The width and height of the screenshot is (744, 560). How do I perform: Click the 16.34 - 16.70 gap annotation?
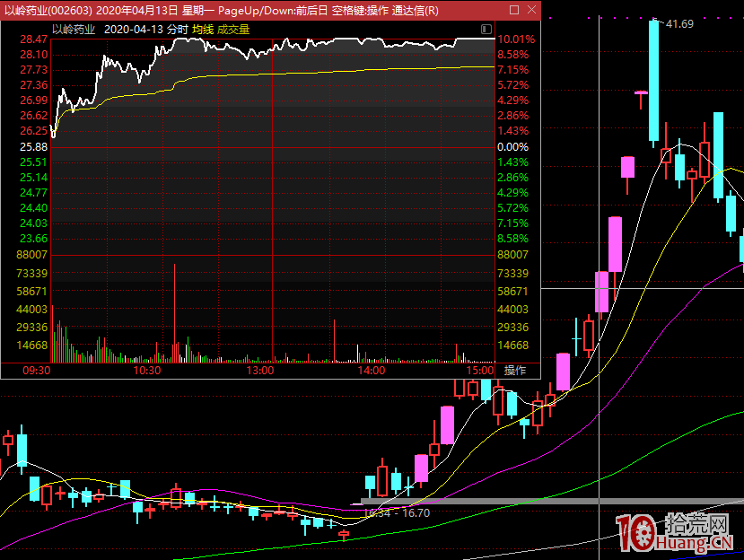click(397, 513)
